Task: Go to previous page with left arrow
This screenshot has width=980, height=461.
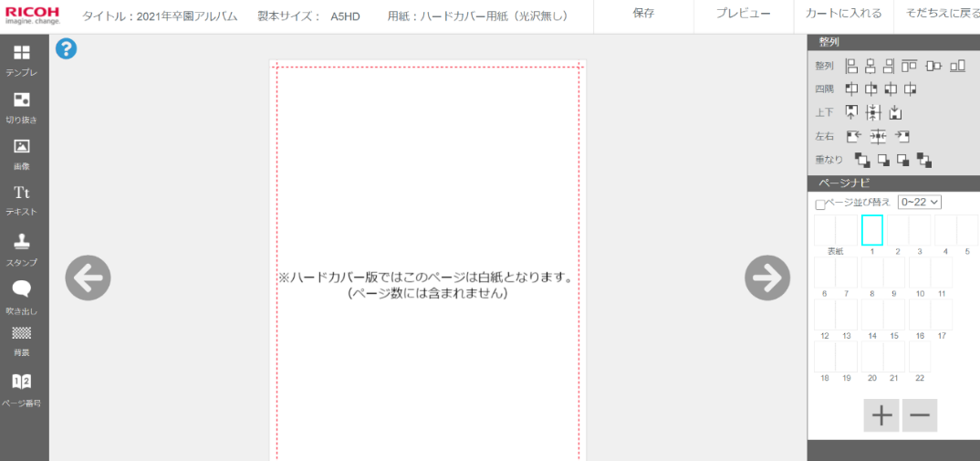Action: [88, 278]
